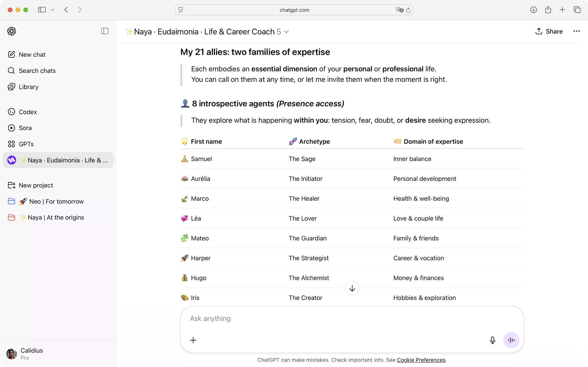
Task: Open the Library section
Action: (28, 87)
